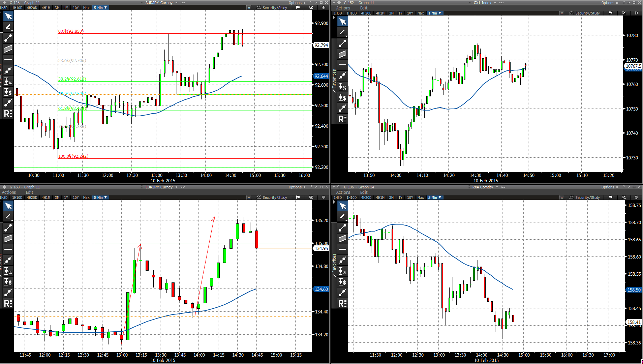Viewport: 643px width, 364px height.
Task: Switch AUDJPY chart to 3M range
Action: pyautogui.click(x=57, y=8)
